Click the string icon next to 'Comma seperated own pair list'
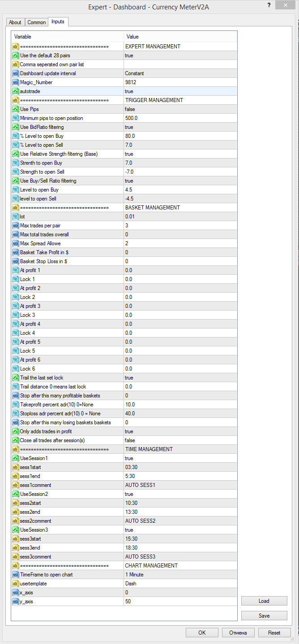Screen dimensions: 299x644 point(15,64)
